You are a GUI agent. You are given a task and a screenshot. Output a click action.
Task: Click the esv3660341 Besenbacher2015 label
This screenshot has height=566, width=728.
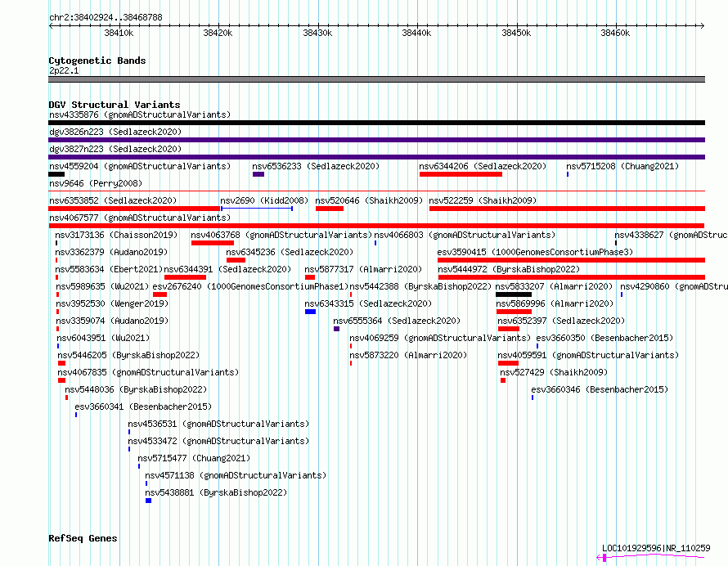(143, 407)
